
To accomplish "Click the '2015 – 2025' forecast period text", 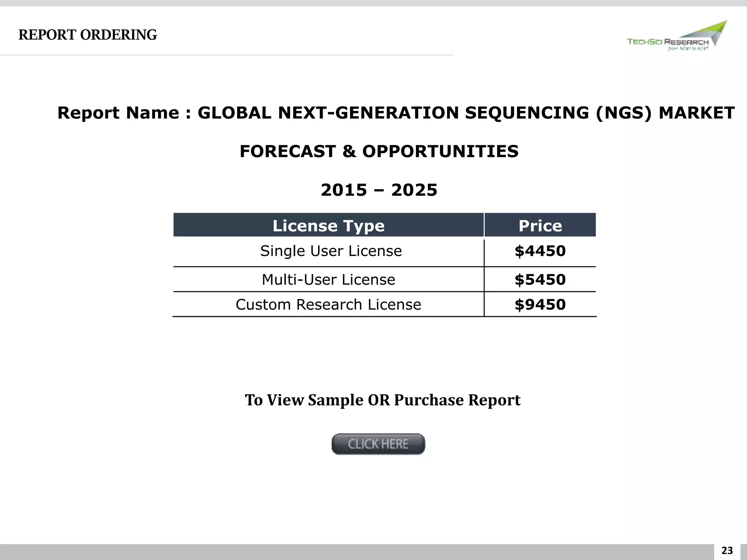I will 379,190.
